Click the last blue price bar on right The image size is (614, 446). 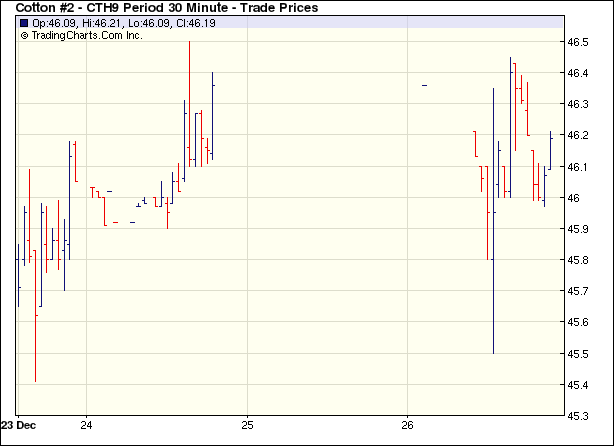tap(550, 150)
